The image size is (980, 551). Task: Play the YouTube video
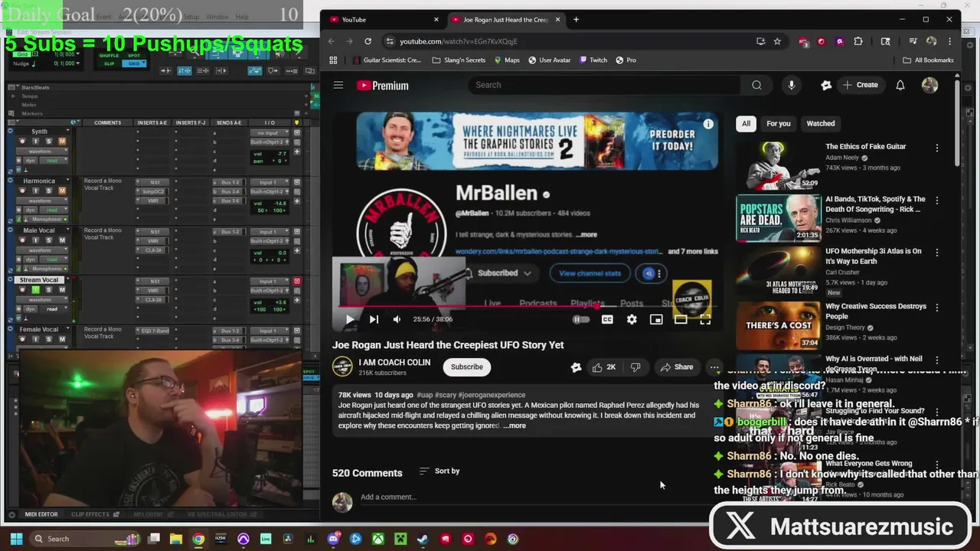click(x=350, y=319)
